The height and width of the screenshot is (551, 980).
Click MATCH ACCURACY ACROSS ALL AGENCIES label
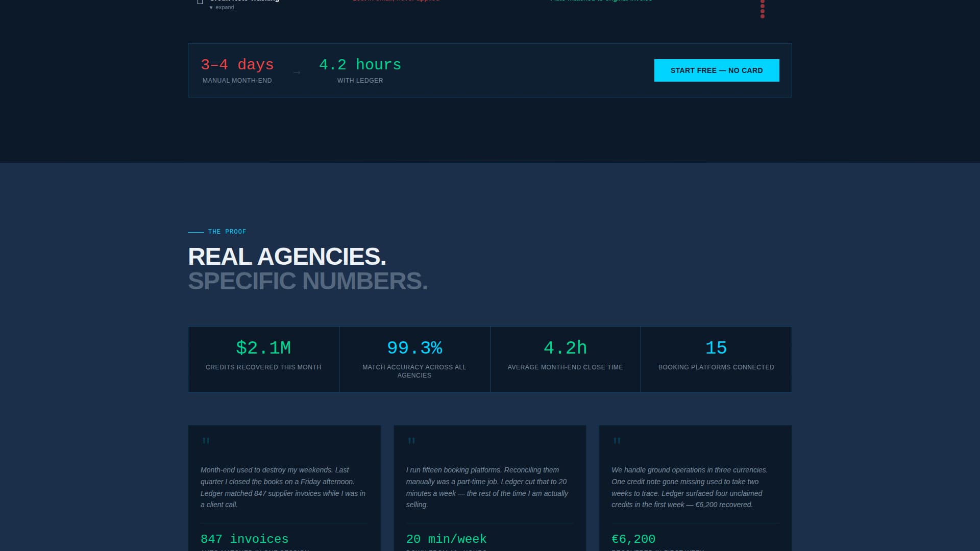[x=414, y=371]
